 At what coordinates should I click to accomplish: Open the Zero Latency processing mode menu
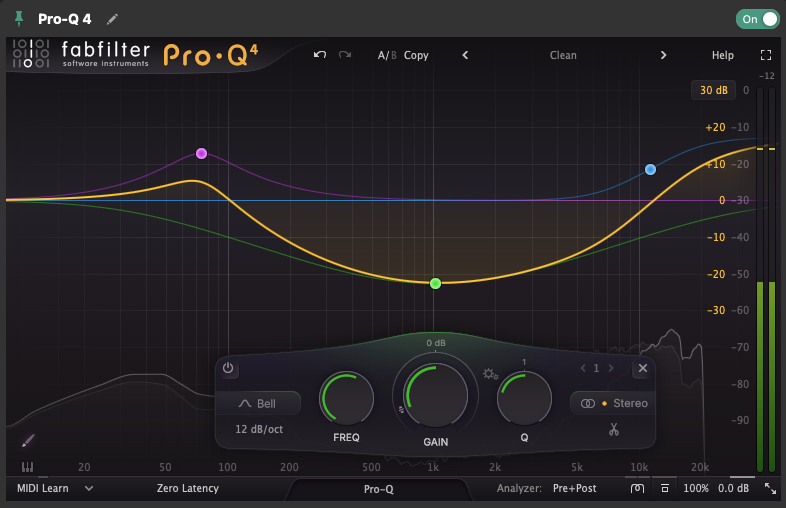click(x=188, y=488)
